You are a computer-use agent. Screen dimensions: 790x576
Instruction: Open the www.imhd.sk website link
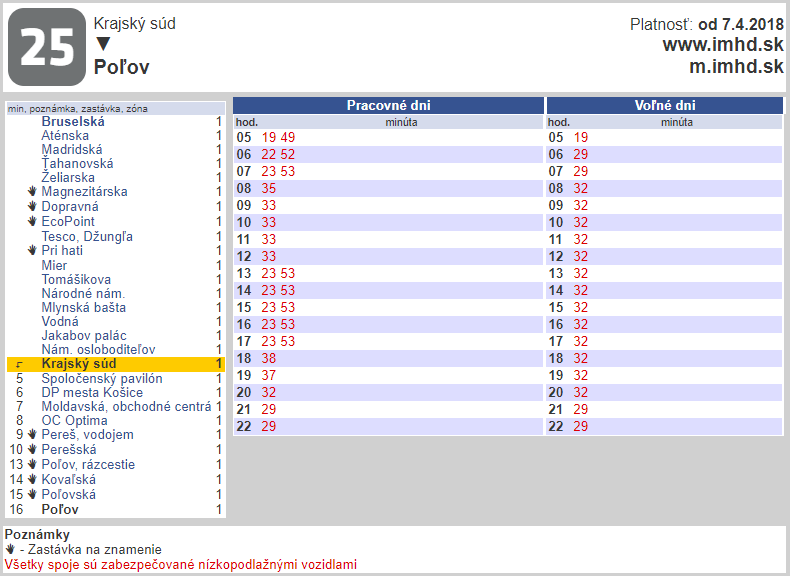pos(722,45)
